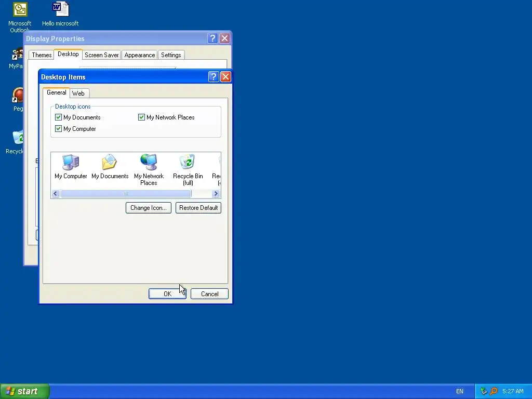Click the EN language indicator
Screen dimensions: 532x399
[460, 391]
